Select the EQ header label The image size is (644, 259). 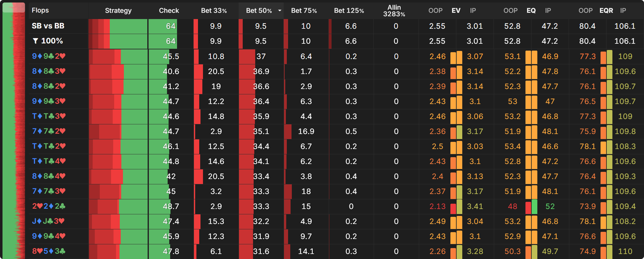click(531, 11)
